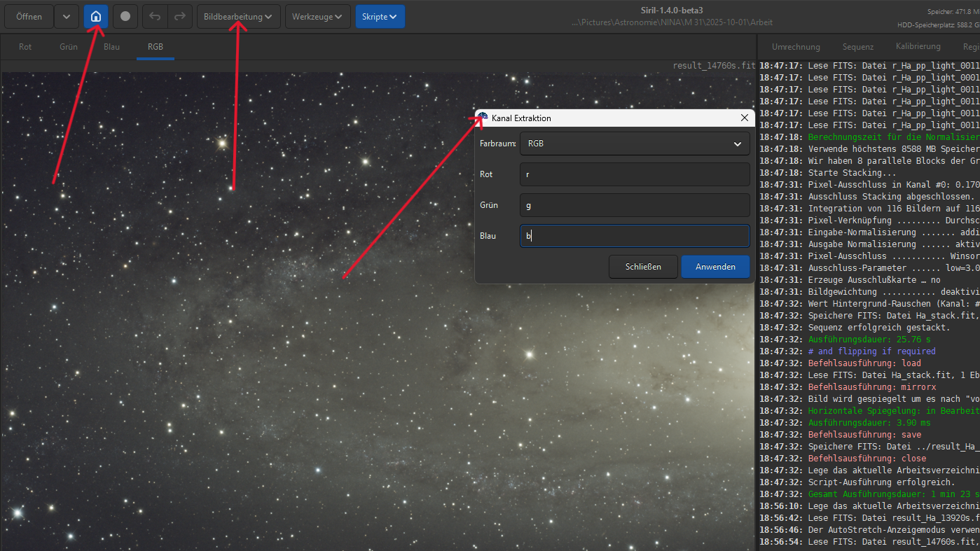Focus the Grün filename input field
This screenshot has height=551, width=980.
(x=634, y=205)
